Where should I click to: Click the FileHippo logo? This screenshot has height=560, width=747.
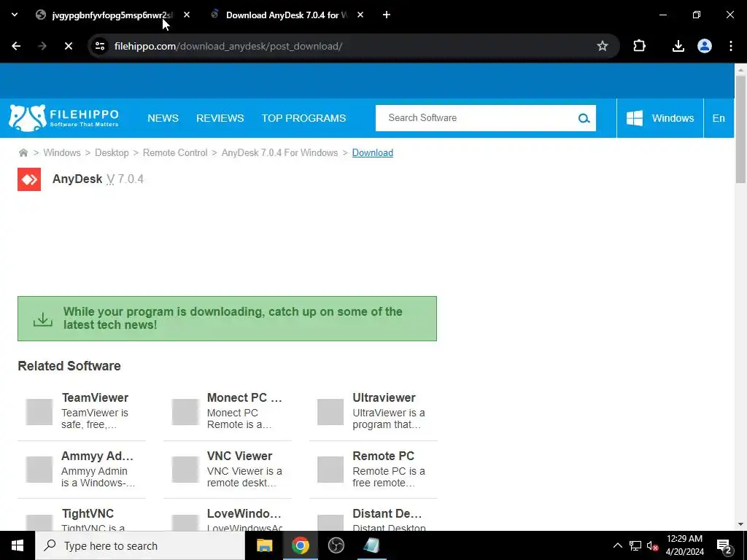[64, 118]
